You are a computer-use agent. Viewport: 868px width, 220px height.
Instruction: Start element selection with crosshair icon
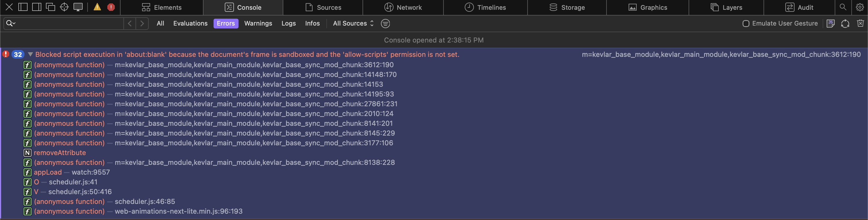click(64, 7)
